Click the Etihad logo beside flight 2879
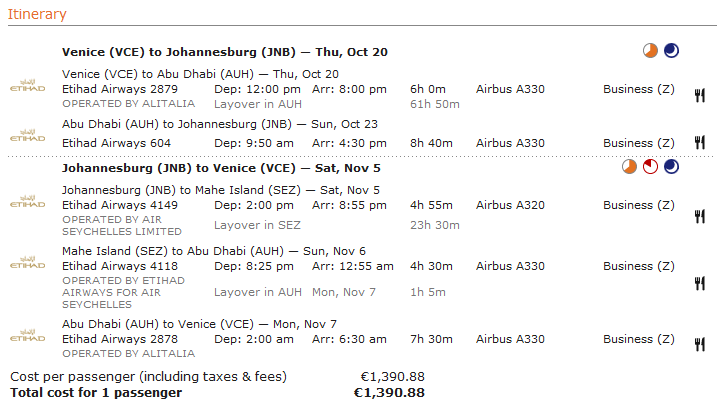Screen dimensions: 717x410 coord(26,86)
